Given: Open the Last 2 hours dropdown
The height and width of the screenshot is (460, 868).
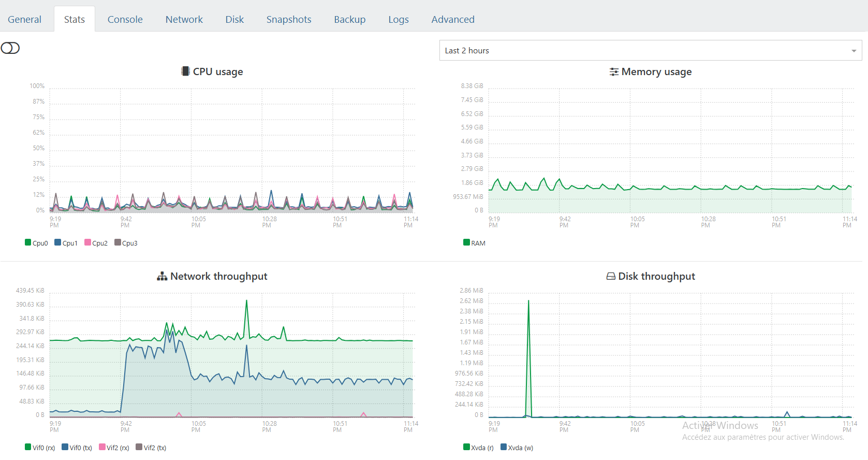Looking at the screenshot, I should click(x=650, y=50).
